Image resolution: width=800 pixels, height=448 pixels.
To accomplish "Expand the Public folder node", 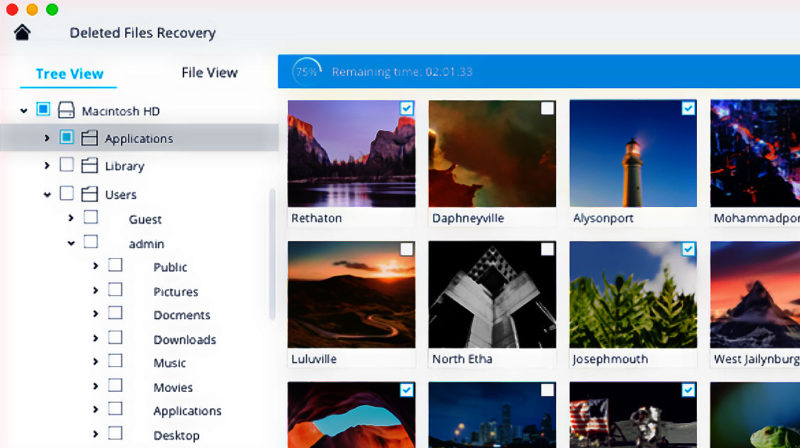I will [95, 266].
